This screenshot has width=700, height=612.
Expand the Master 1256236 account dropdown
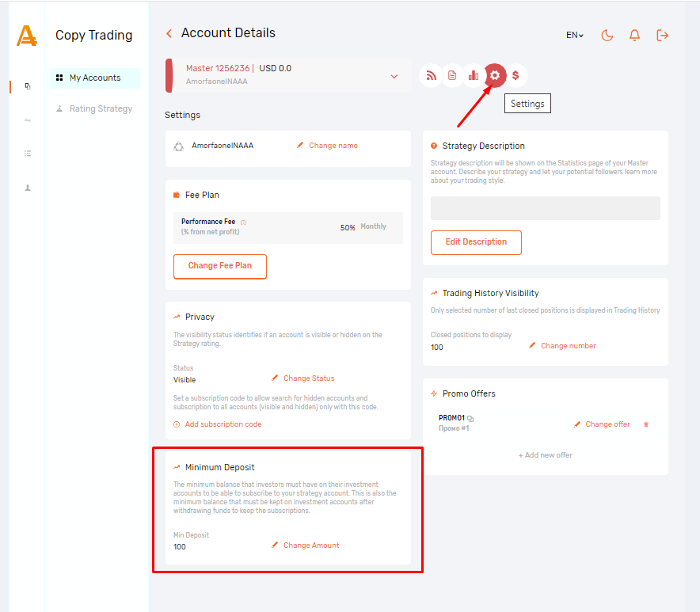[x=394, y=76]
